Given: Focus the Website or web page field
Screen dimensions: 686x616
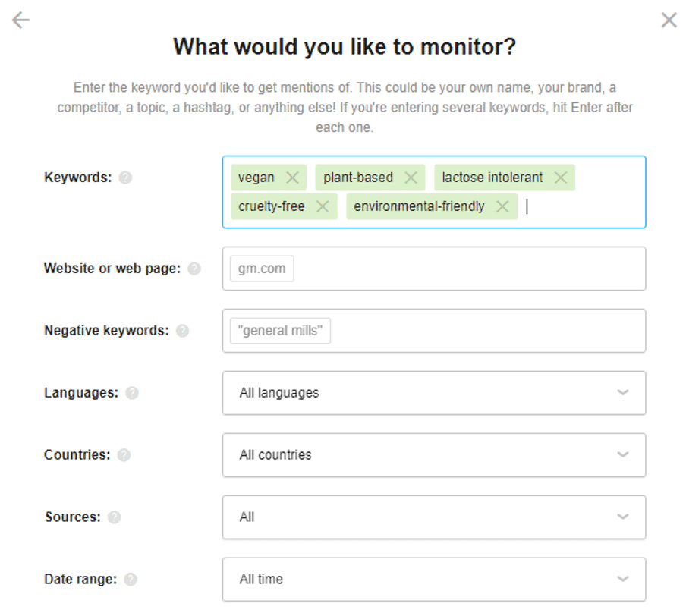Looking at the screenshot, I should 455,269.
